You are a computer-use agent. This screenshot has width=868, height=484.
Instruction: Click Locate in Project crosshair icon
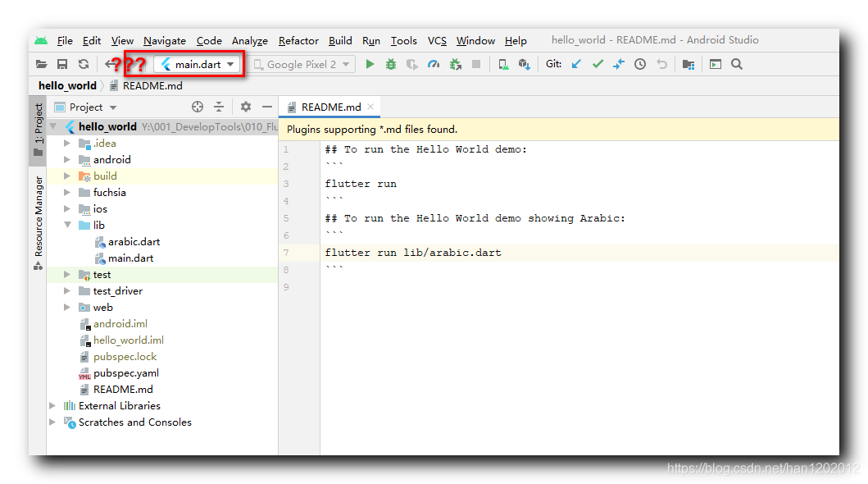tap(198, 107)
